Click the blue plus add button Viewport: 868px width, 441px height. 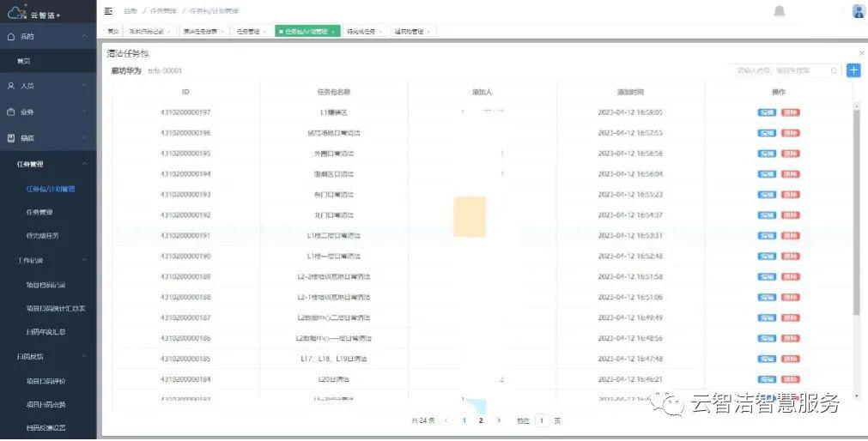pyautogui.click(x=853, y=70)
